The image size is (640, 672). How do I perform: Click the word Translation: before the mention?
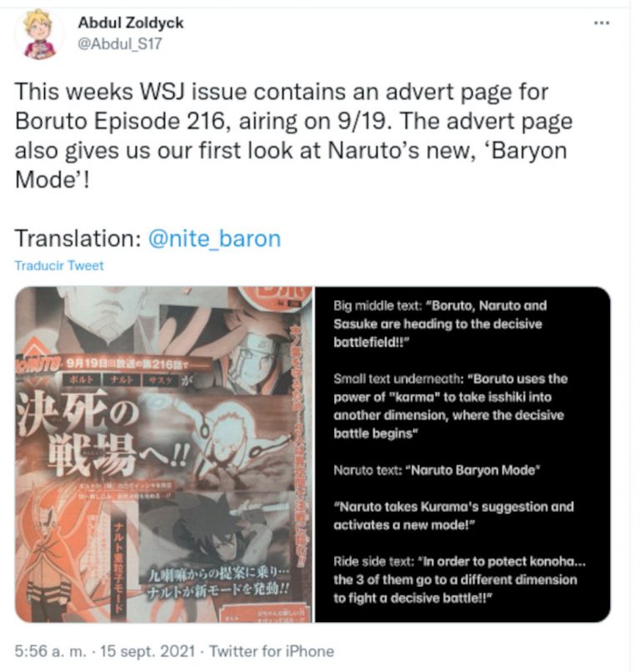tap(78, 238)
